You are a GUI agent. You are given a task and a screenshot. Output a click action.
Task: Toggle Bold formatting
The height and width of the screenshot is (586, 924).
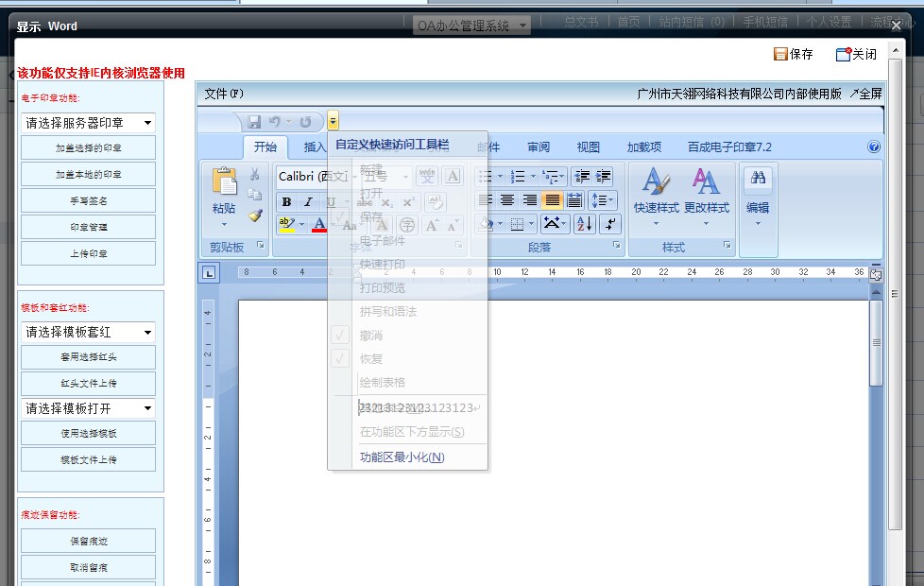pyautogui.click(x=286, y=201)
